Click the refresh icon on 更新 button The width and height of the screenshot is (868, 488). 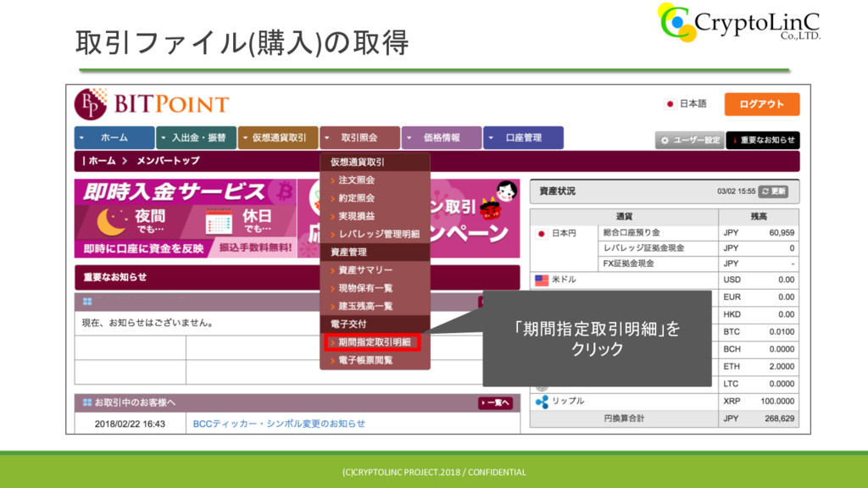point(765,191)
